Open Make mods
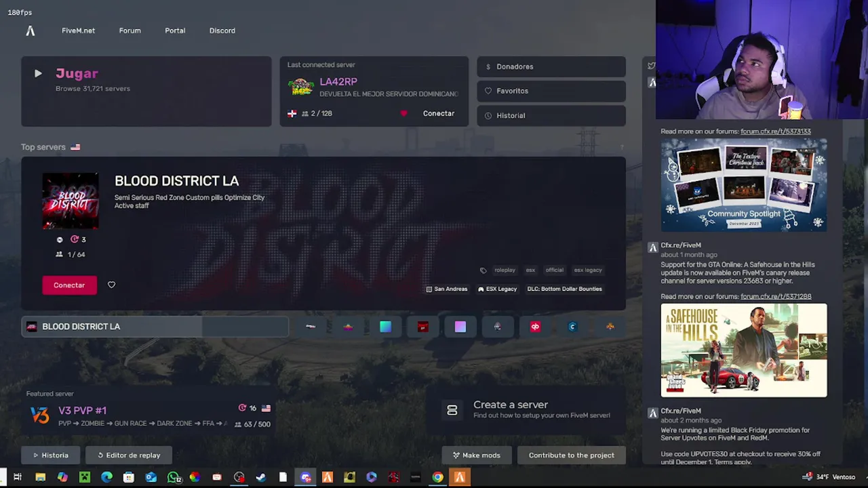The height and width of the screenshot is (488, 868). [476, 455]
